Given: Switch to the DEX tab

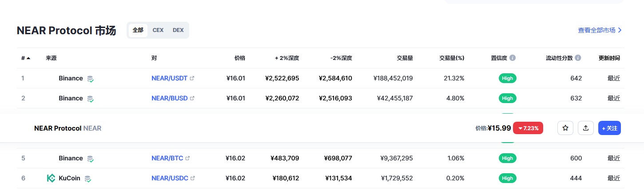Looking at the screenshot, I should tap(178, 30).
